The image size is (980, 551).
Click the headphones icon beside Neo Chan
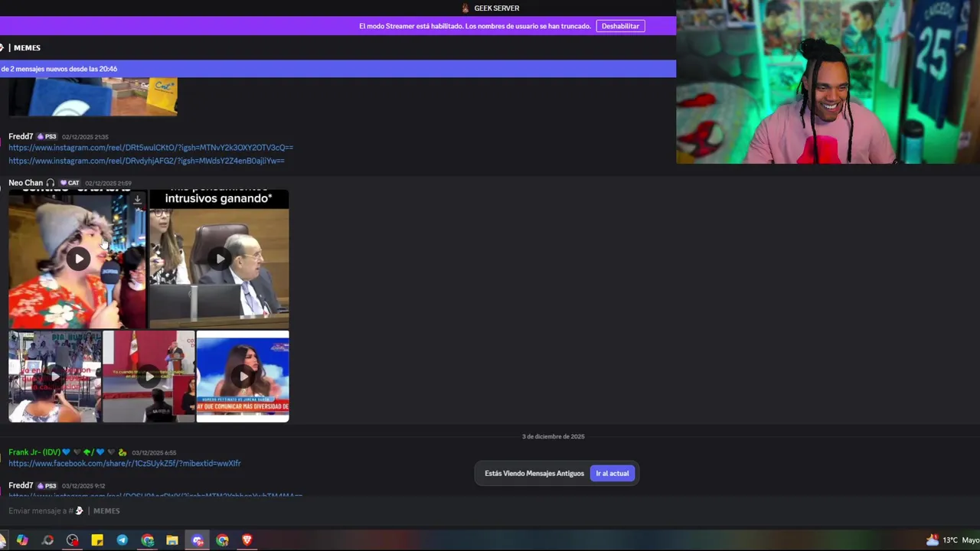click(51, 183)
